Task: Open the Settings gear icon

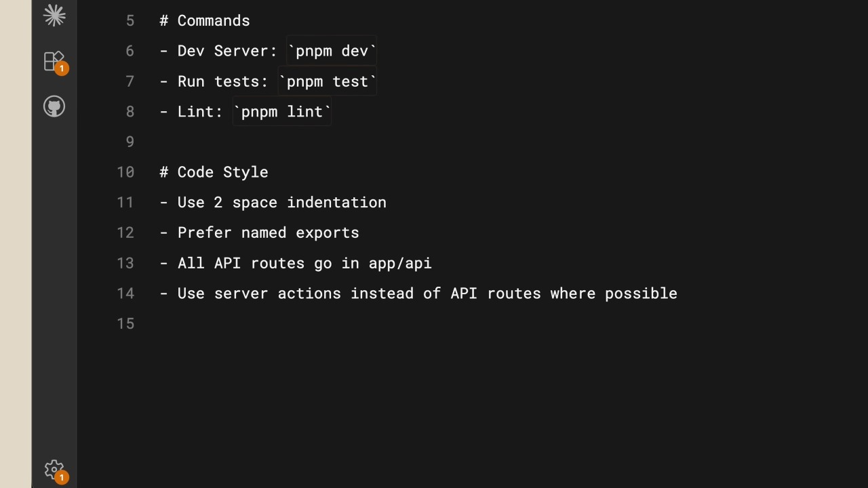Action: tap(54, 469)
